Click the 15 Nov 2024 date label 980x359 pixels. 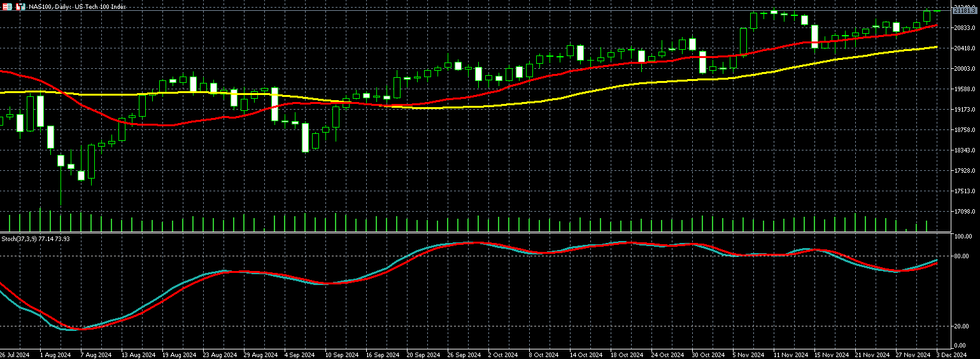(x=831, y=355)
